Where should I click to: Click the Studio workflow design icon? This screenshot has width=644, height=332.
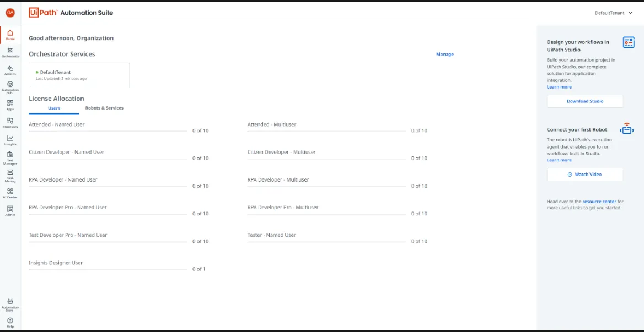[x=629, y=42]
